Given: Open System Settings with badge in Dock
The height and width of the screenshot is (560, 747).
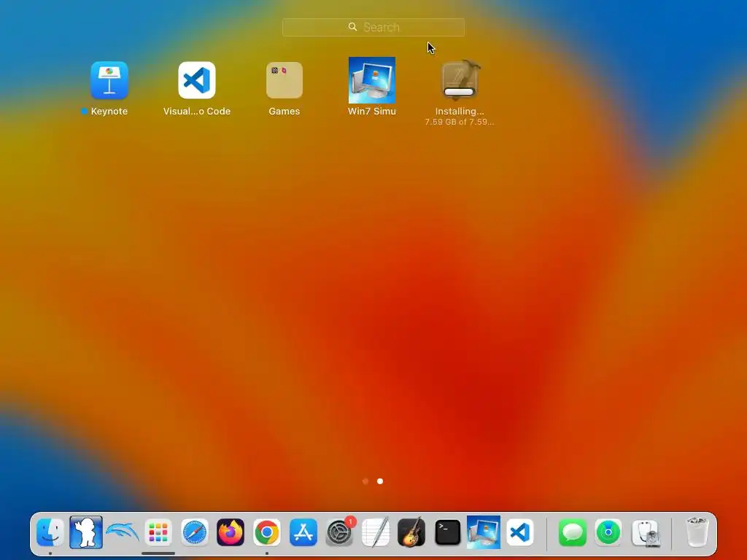Looking at the screenshot, I should point(339,532).
